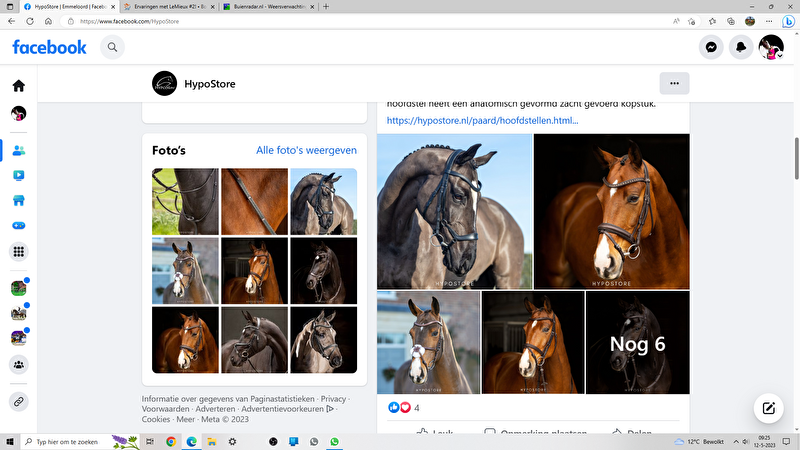Viewport: 800px width, 450px height.
Task: Open large dark horse photo in post
Action: click(454, 212)
